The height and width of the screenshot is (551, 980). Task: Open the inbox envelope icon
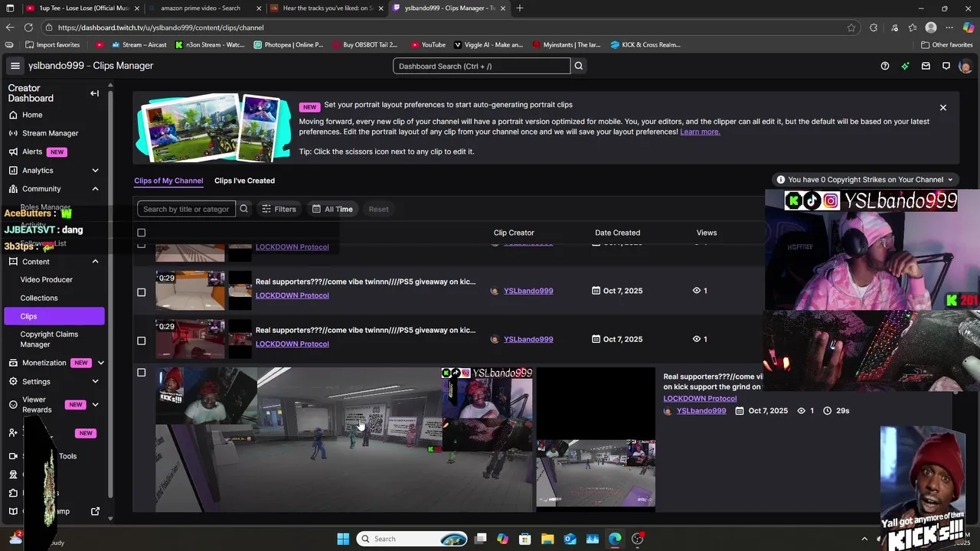click(x=926, y=66)
